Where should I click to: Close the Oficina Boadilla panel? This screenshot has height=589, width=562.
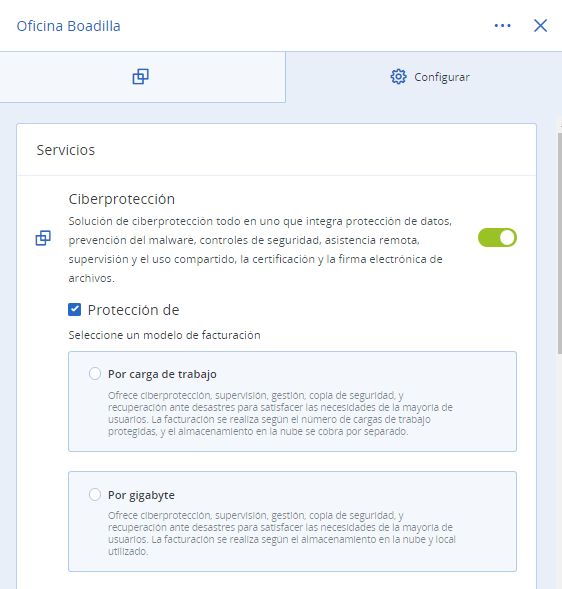coord(541,26)
